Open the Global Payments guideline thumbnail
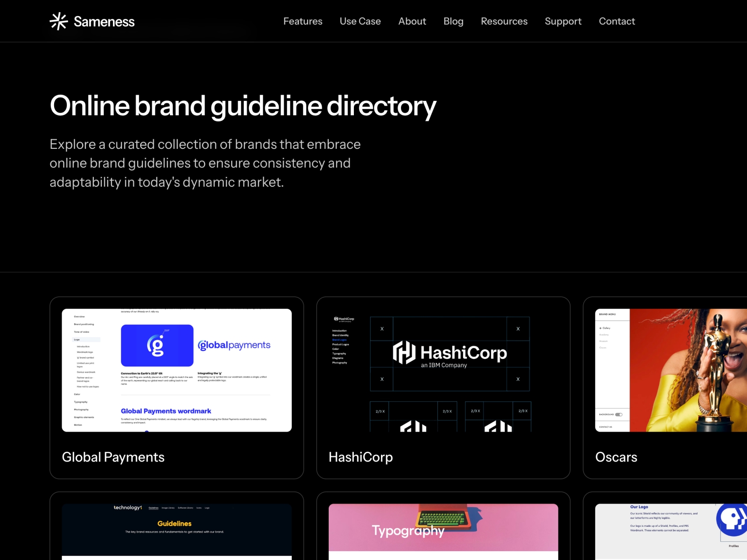747x560 pixels. [177, 370]
